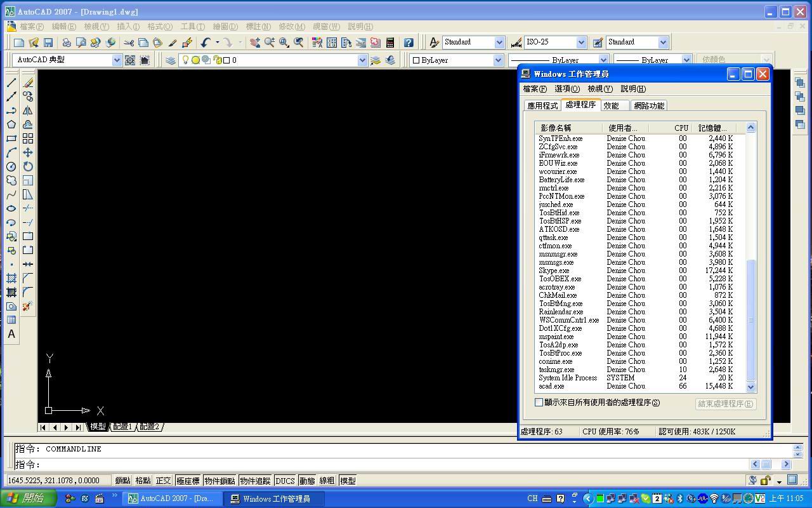The height and width of the screenshot is (508, 812).
Task: Sort by the CPU column header
Action: 670,128
